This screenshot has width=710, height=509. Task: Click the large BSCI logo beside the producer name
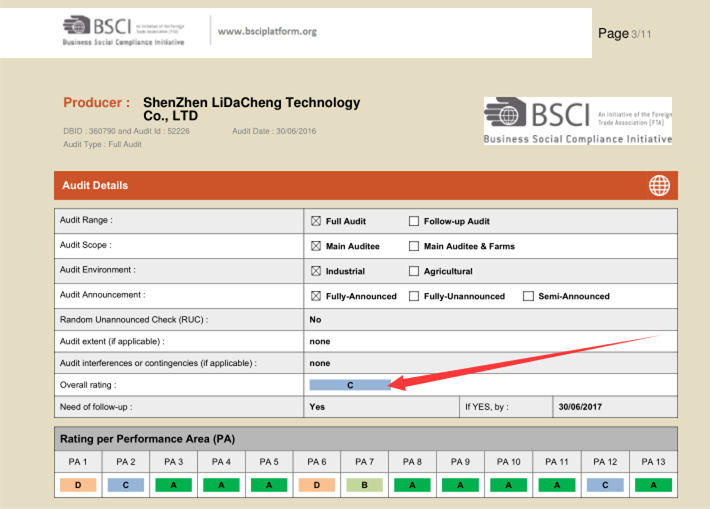coord(578,121)
